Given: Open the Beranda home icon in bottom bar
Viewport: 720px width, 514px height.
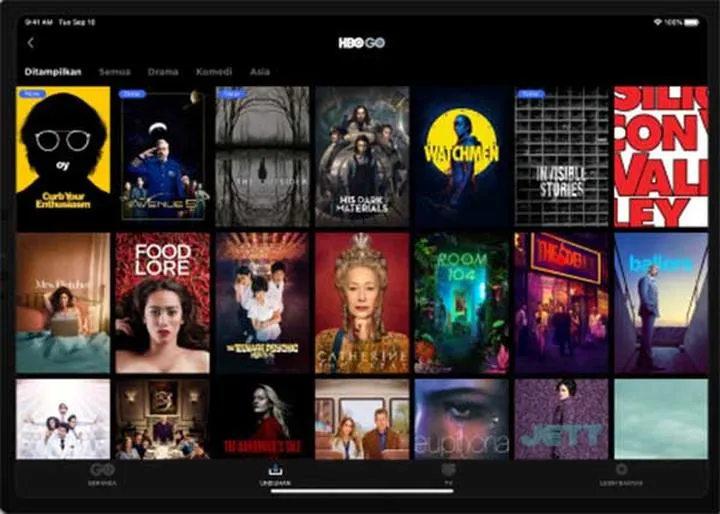Looking at the screenshot, I should coord(101,470).
